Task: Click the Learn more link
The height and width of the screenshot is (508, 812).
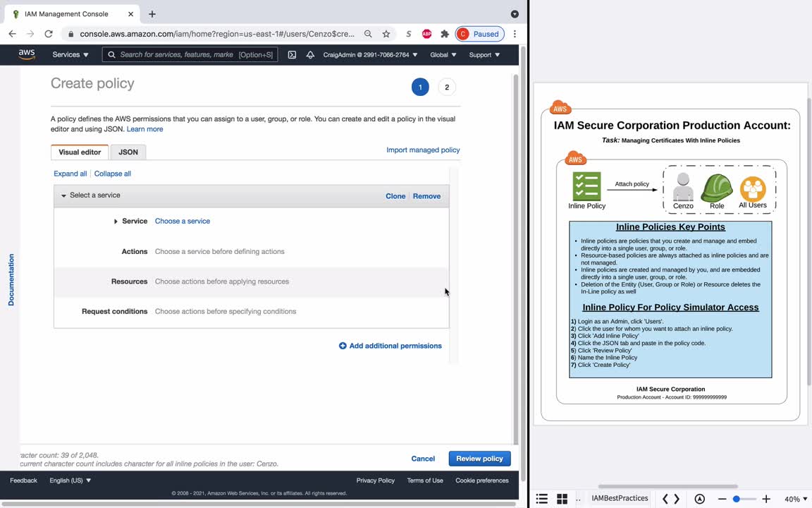Action: point(145,129)
